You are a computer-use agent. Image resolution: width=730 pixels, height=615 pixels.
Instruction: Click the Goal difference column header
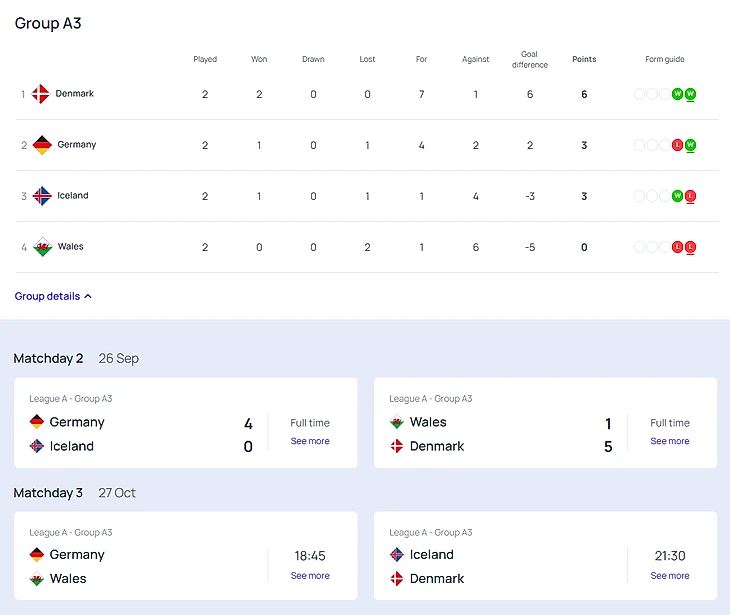[x=530, y=59]
